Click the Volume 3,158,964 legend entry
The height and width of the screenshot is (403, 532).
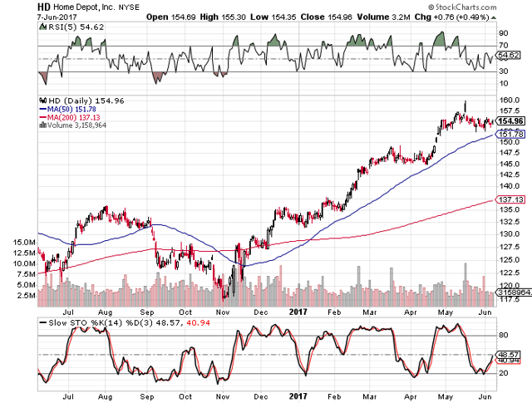[76, 125]
